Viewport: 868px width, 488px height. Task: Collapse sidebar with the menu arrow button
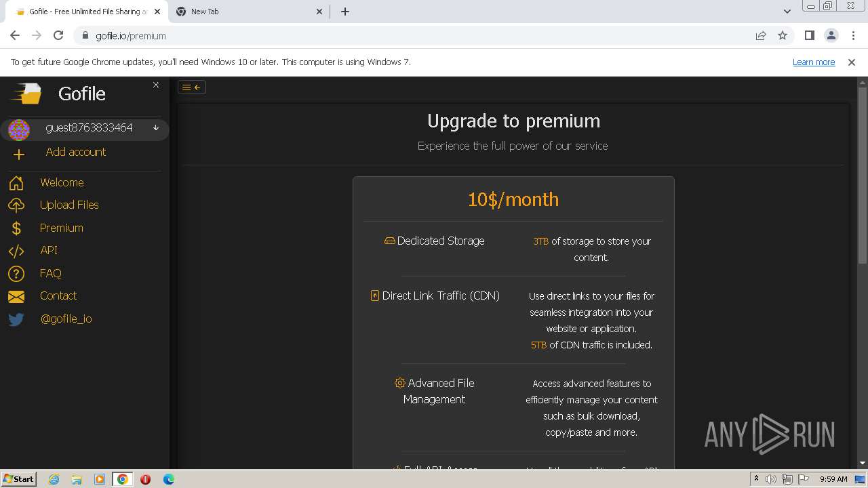coord(192,87)
